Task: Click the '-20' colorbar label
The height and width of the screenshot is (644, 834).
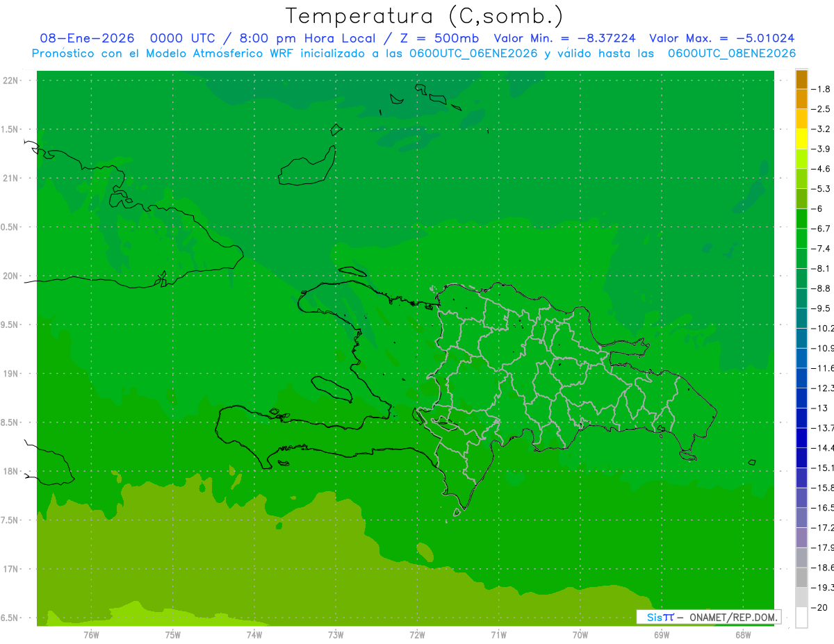Action: click(x=821, y=607)
